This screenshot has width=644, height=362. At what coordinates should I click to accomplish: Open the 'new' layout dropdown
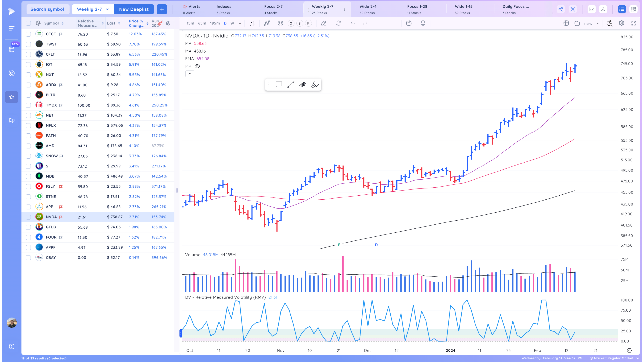coord(591,23)
